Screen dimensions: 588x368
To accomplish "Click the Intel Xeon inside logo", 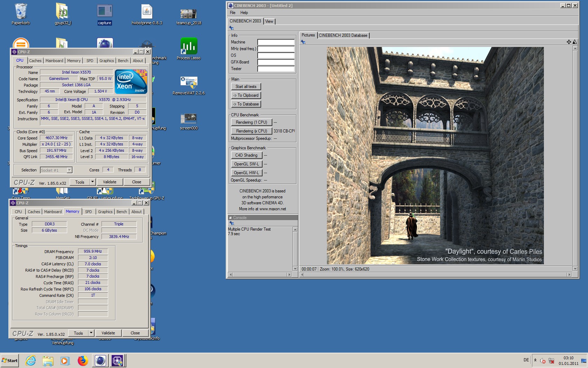I will point(131,82).
